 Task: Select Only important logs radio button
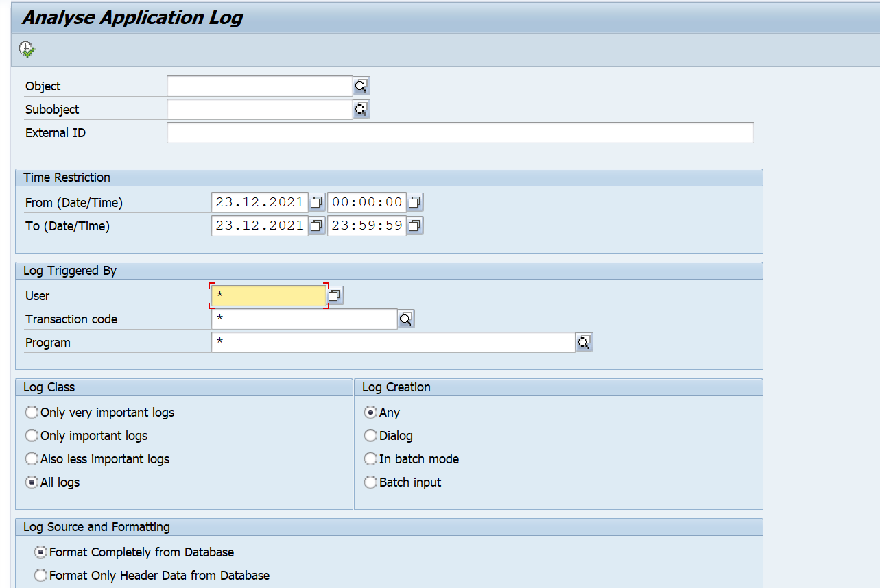(32, 436)
